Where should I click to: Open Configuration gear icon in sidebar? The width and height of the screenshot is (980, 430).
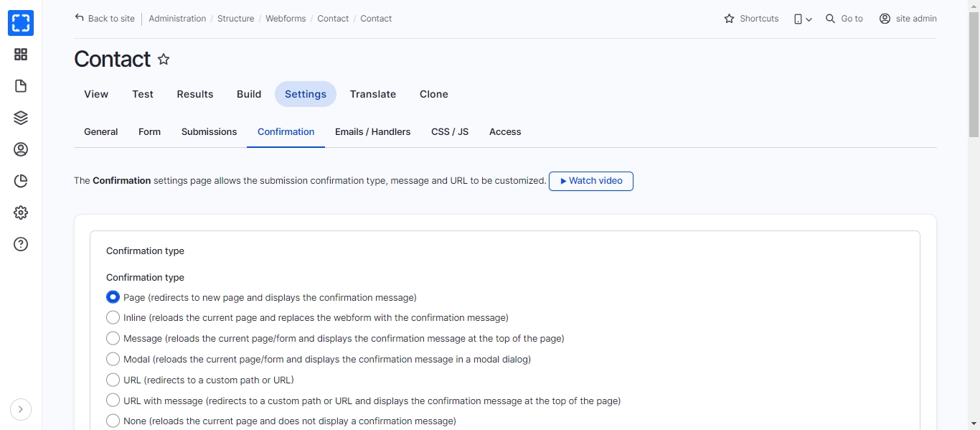(x=21, y=212)
